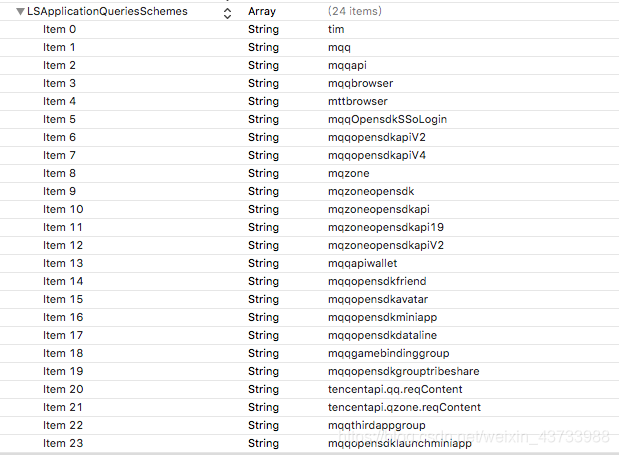
Task: Select the value mqqopensdkfriend
Action: click(x=377, y=281)
